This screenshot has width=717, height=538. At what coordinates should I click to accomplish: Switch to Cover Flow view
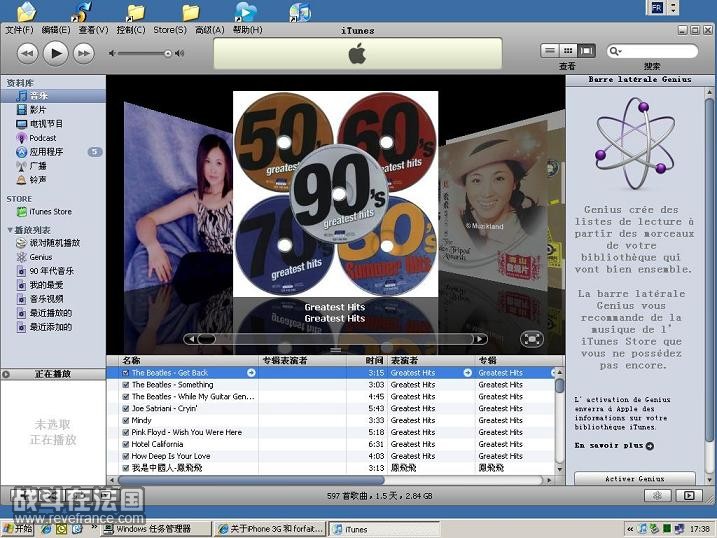586,51
